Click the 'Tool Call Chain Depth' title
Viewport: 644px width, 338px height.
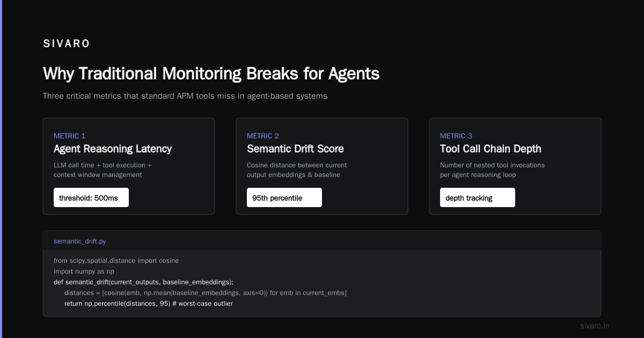491,149
